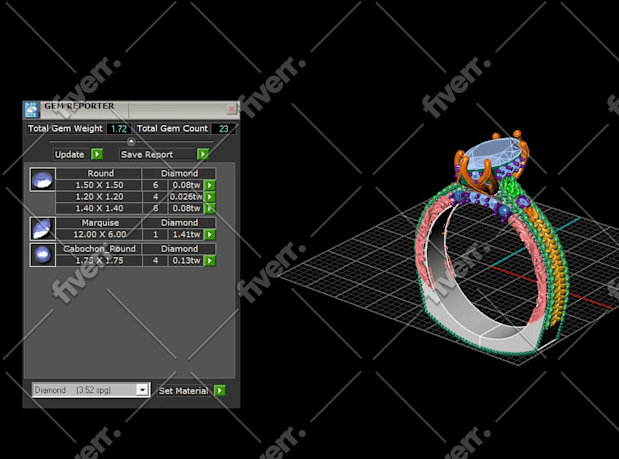Click green arrow for 1.40 X 1.40 round row
This screenshot has width=619, height=459.
(x=210, y=208)
